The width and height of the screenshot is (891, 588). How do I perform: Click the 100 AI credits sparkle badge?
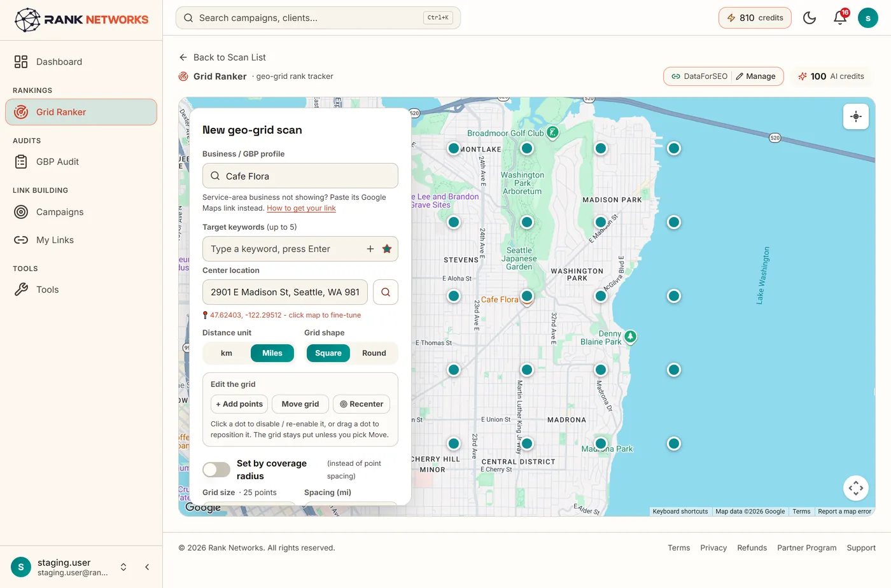pyautogui.click(x=831, y=76)
